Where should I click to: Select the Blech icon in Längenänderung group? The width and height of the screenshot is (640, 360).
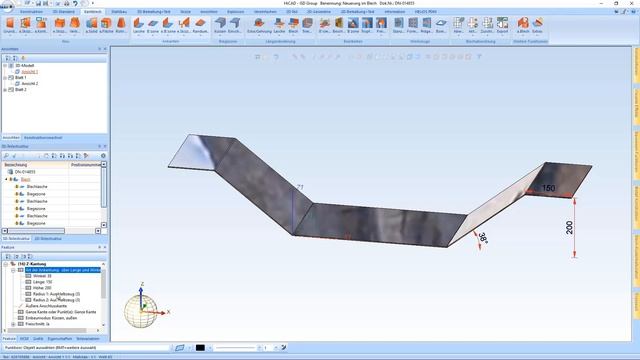coord(293,23)
